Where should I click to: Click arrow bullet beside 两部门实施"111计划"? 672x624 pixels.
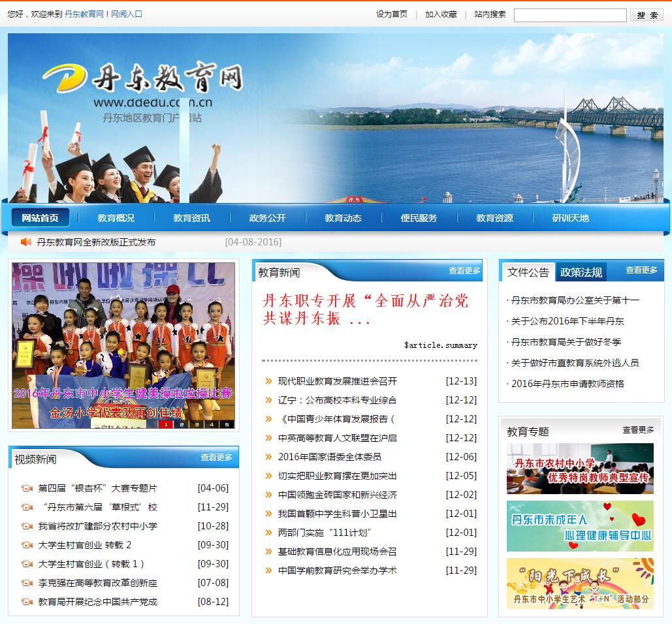(x=268, y=533)
